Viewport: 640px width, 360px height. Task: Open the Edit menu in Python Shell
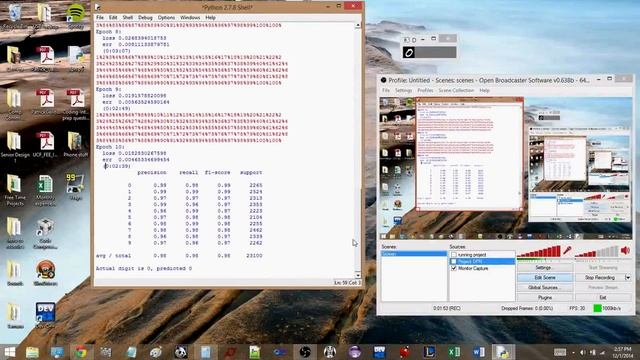pos(113,18)
